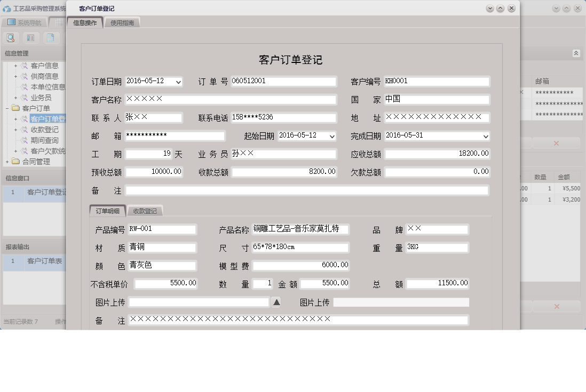Click the empty top 备注 field

pos(307,190)
